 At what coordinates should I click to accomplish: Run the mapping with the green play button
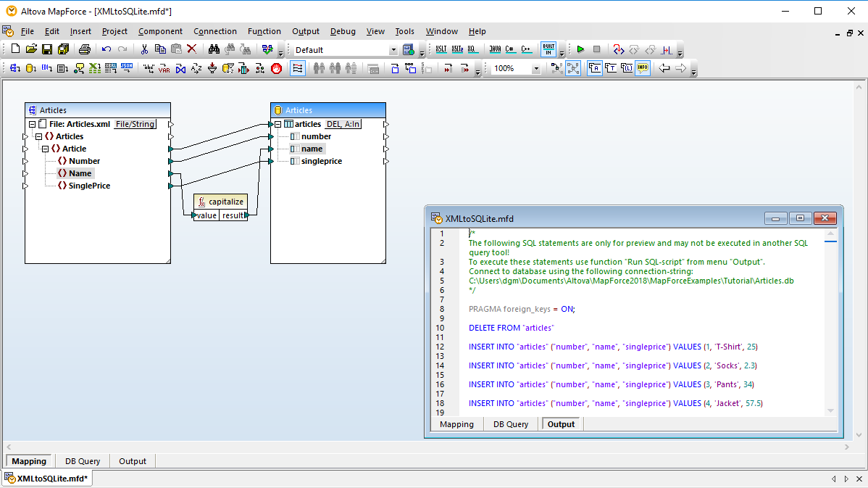click(x=580, y=49)
